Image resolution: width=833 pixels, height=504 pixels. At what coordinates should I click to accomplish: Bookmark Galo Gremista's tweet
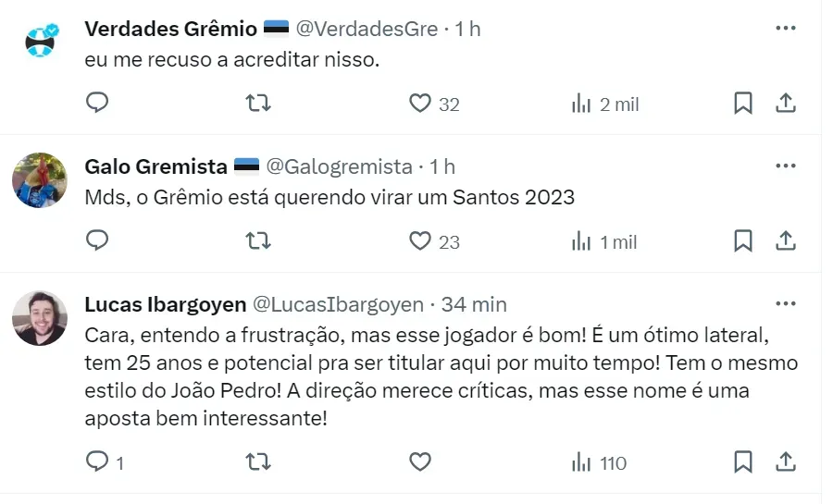[x=742, y=241]
